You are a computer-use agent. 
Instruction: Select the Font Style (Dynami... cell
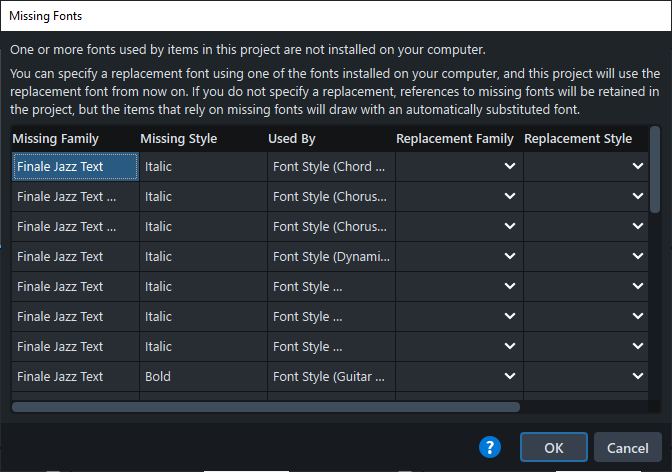(x=330, y=257)
